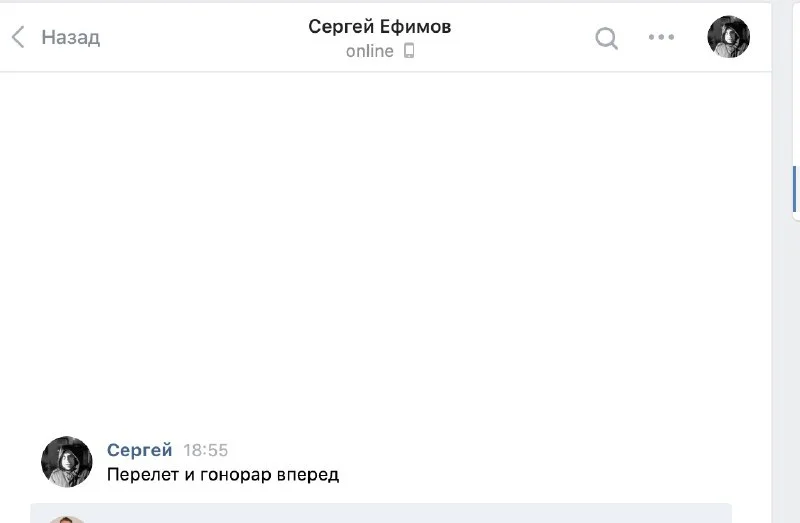The height and width of the screenshot is (523, 800).
Task: Open search in this conversation
Action: coord(606,38)
